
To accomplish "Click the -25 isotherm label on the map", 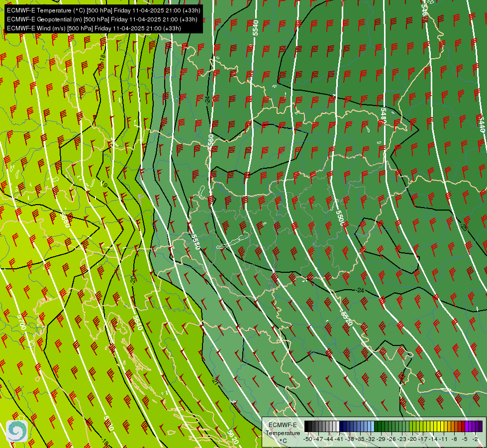I will click(464, 227).
